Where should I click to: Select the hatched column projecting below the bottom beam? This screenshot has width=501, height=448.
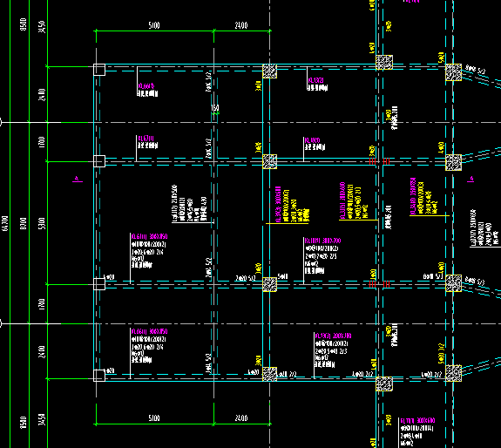pyautogui.click(x=384, y=384)
